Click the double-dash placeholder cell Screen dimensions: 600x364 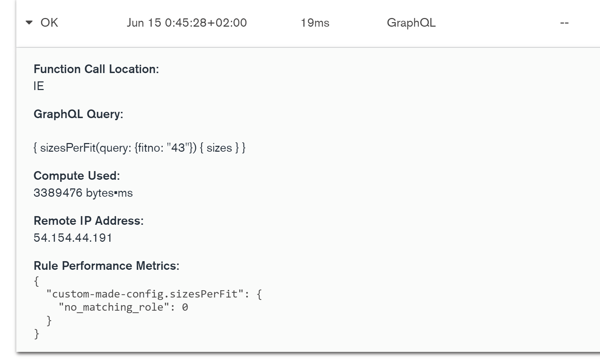coord(564,23)
